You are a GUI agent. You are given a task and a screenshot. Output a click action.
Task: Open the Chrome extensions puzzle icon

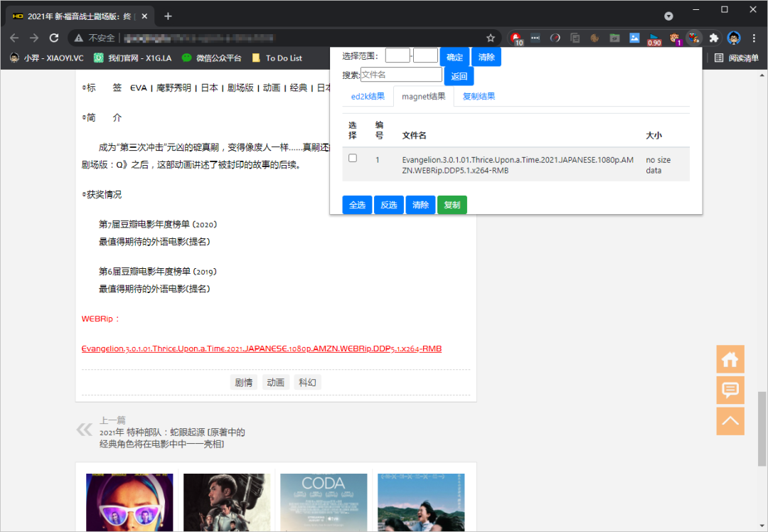(714, 38)
